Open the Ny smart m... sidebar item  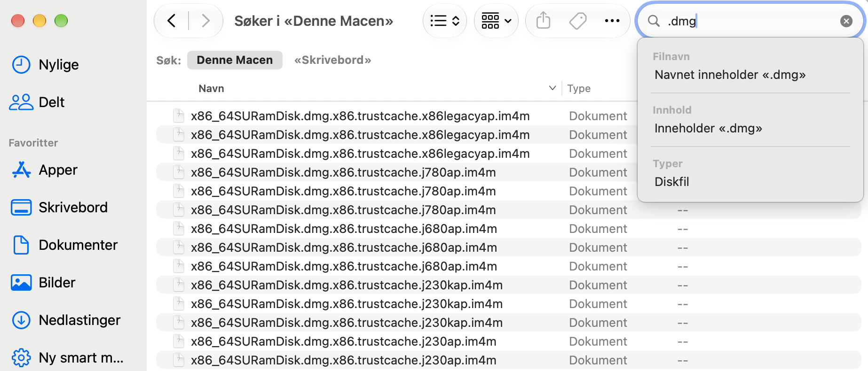[x=81, y=358]
